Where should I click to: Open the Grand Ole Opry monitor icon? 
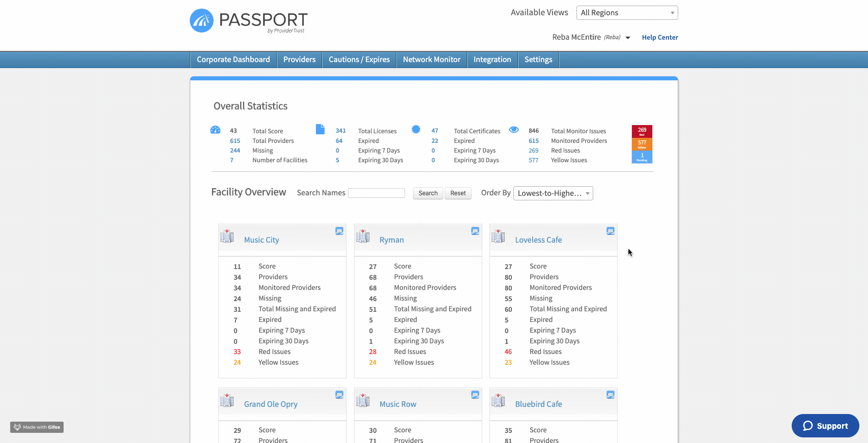pyautogui.click(x=339, y=395)
